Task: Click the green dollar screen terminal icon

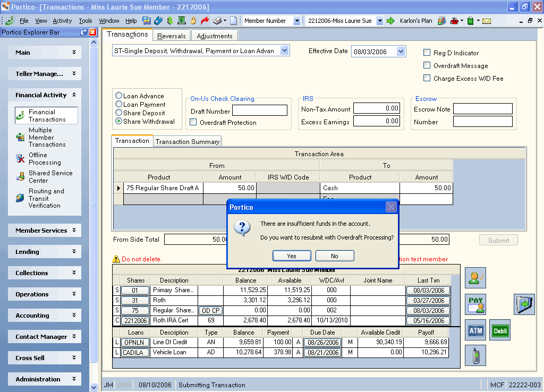Action: (182, 21)
